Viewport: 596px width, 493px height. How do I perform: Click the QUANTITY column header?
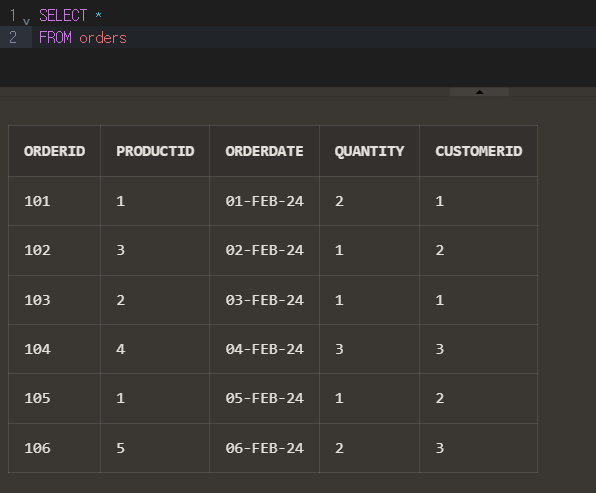[x=369, y=152]
